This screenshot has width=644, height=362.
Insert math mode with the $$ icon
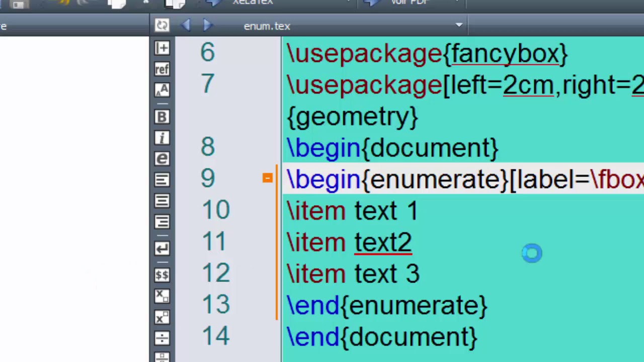click(162, 275)
